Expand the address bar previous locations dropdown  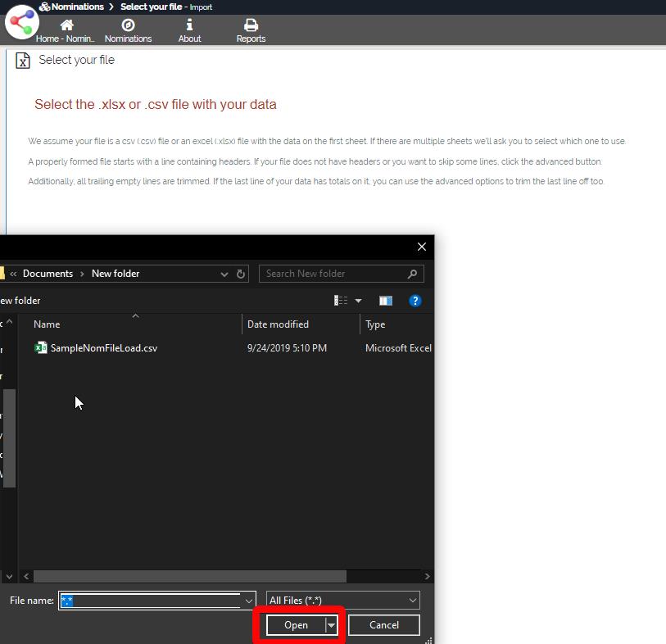224,274
